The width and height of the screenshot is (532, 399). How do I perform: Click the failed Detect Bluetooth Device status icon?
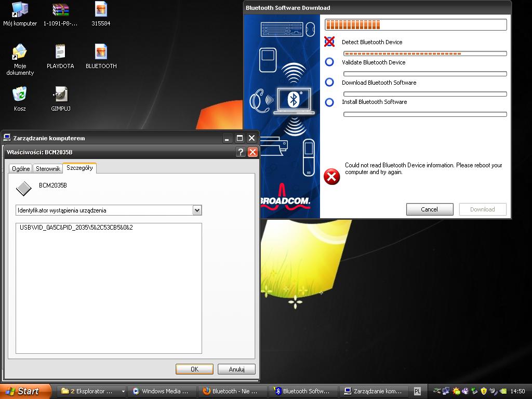point(329,42)
